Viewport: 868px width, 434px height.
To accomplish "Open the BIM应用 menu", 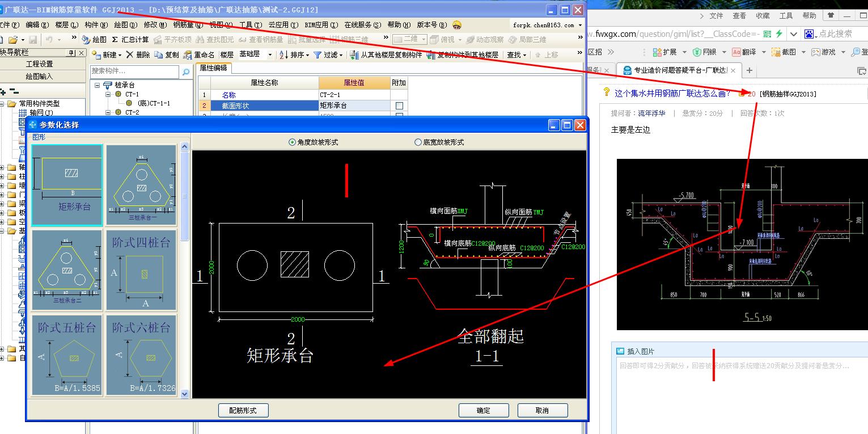I will click(321, 25).
